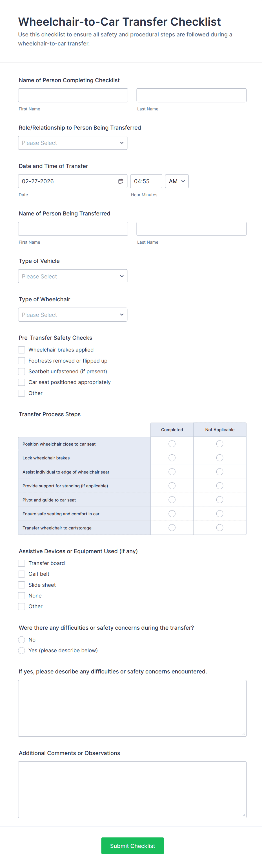Check the Gait belt option
Screen dimensions: 262x868
pyautogui.click(x=21, y=574)
